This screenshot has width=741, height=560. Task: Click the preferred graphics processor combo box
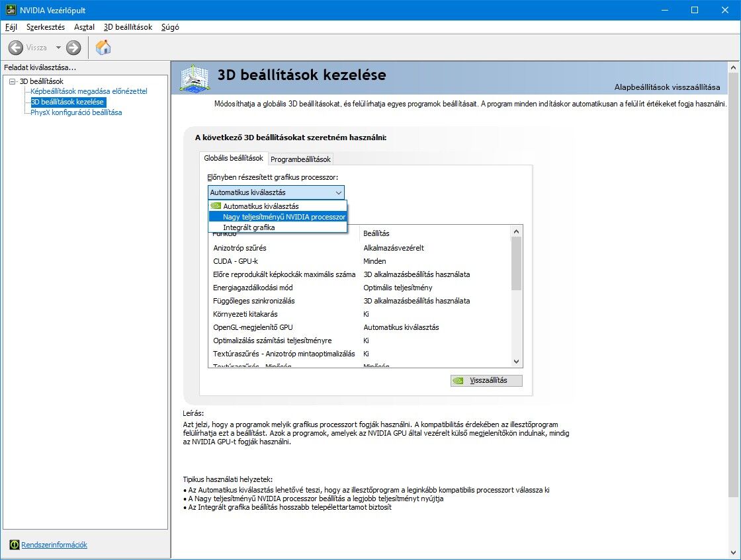pyautogui.click(x=276, y=192)
